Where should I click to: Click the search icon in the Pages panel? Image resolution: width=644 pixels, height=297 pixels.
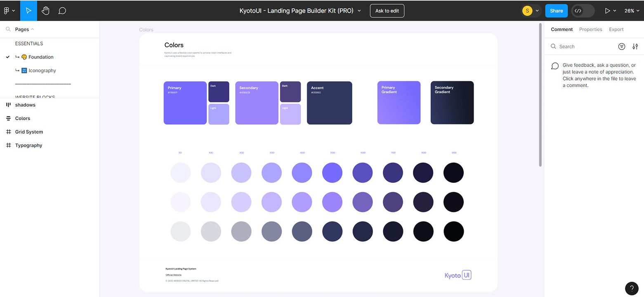click(x=8, y=29)
